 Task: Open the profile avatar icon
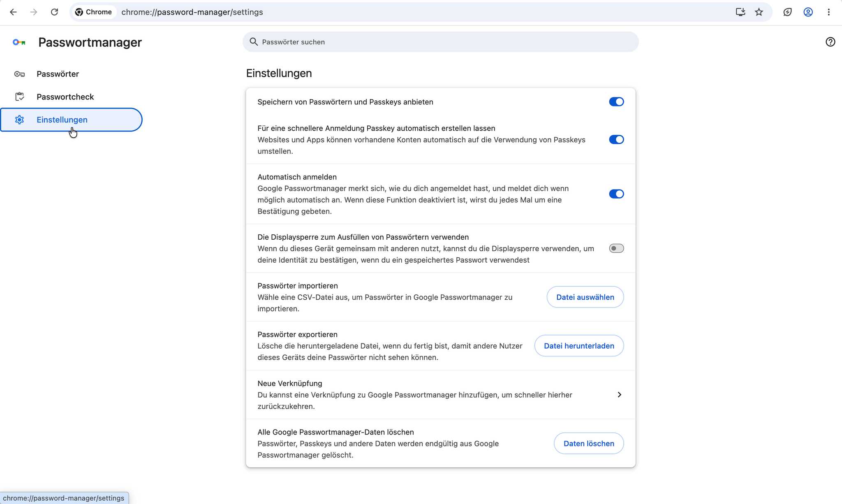808,12
